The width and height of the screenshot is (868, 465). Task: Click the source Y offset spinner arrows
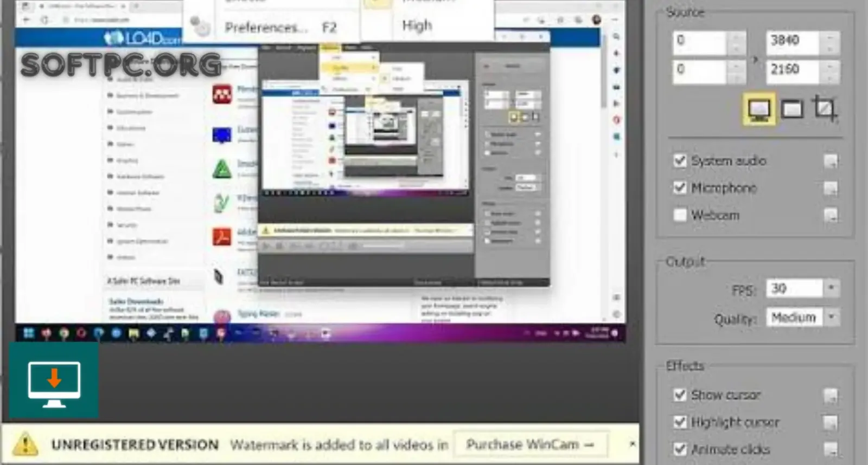click(736, 72)
